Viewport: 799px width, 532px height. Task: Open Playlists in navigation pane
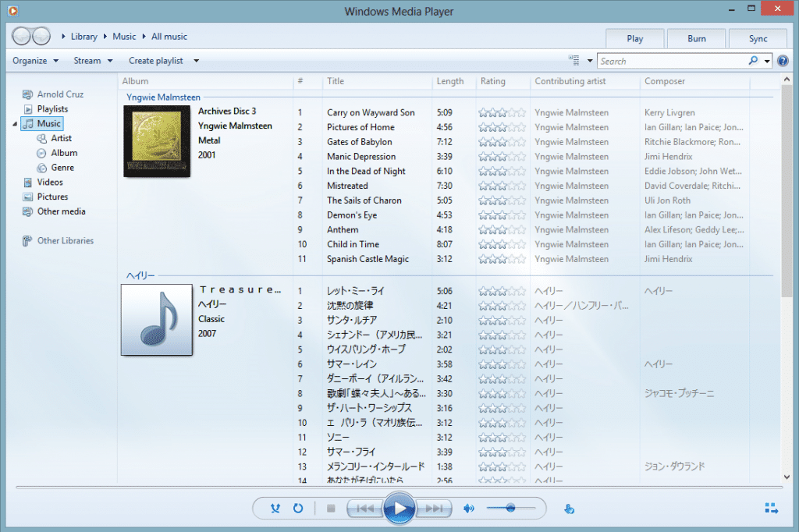(x=46, y=109)
